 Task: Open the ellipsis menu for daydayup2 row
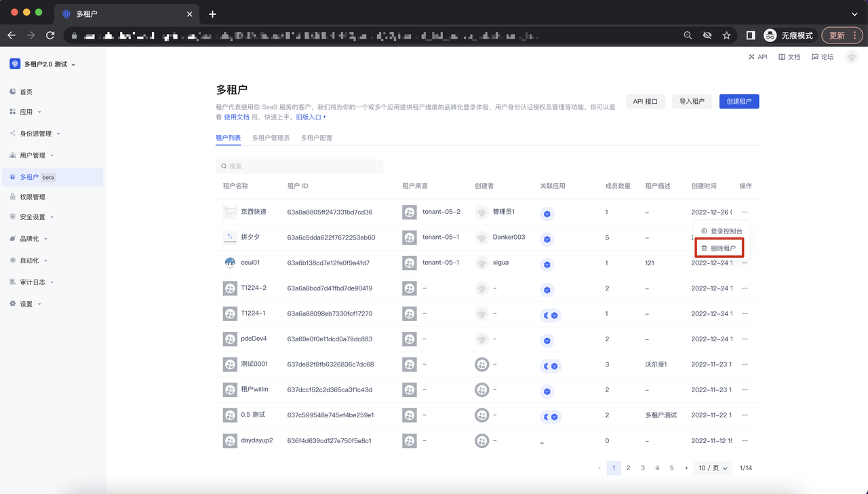pyautogui.click(x=745, y=440)
